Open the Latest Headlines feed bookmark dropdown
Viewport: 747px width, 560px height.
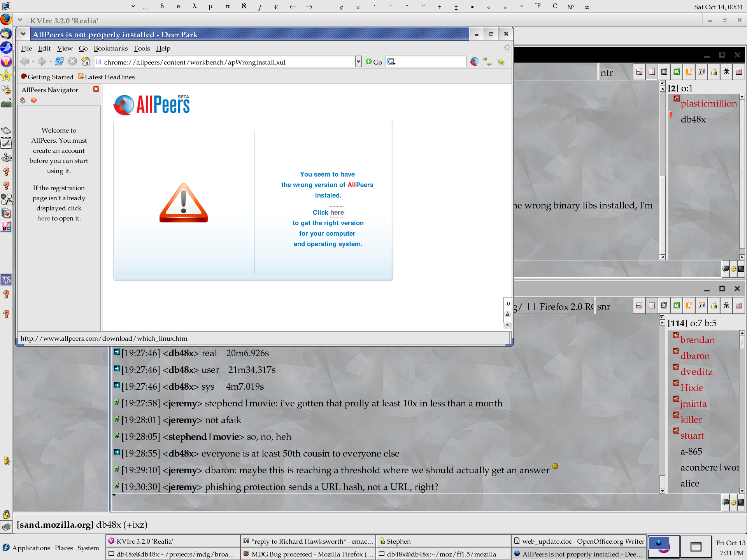[106, 77]
